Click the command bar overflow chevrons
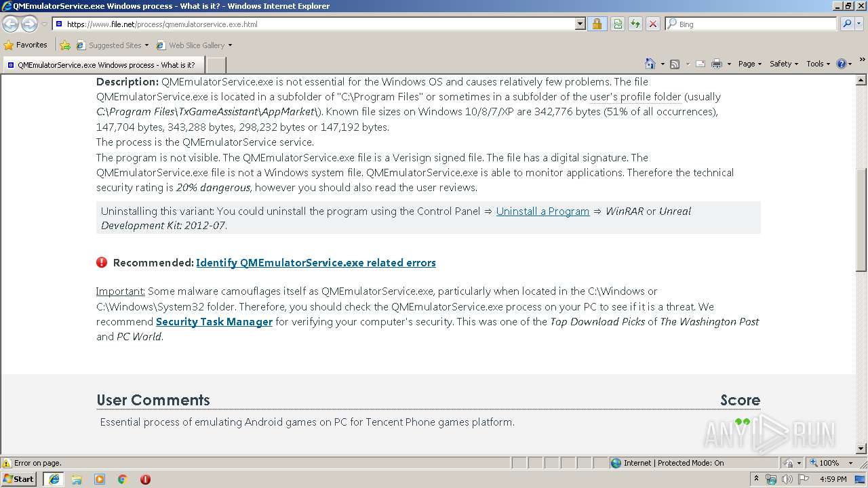This screenshot has width=868, height=488. pyautogui.click(x=862, y=60)
